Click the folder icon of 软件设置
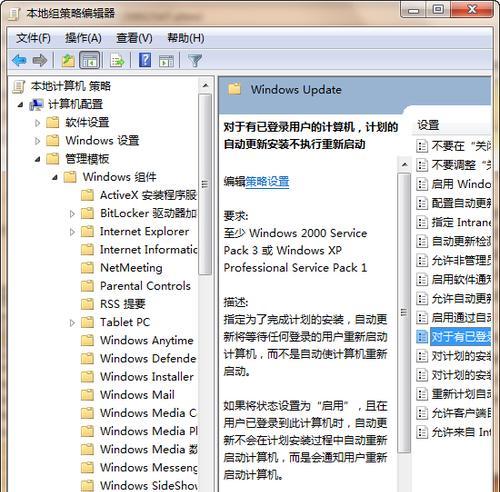Screen dimensions: 500x492 (x=53, y=123)
